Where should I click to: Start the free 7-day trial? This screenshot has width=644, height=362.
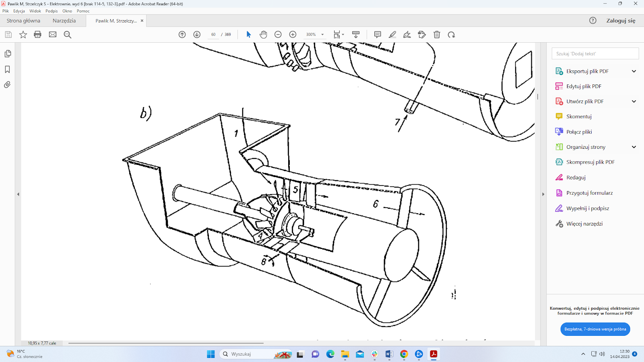[595, 329]
